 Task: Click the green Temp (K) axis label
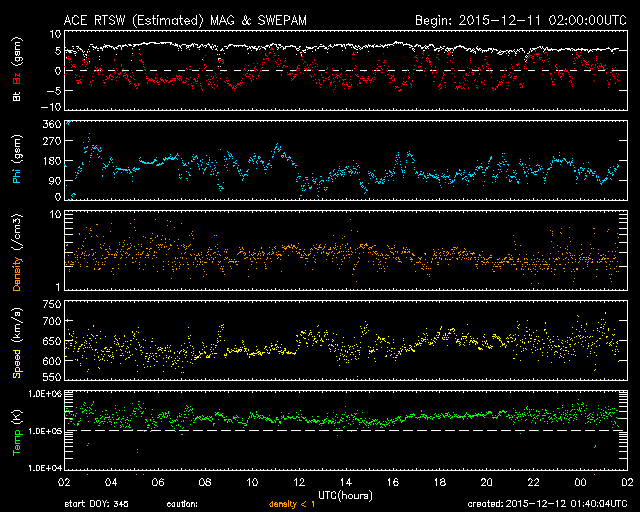[17, 431]
